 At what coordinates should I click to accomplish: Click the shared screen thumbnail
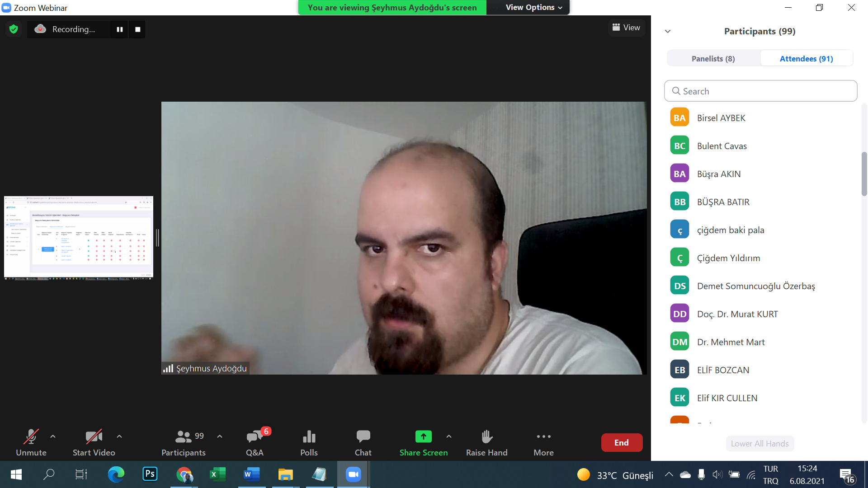(79, 238)
